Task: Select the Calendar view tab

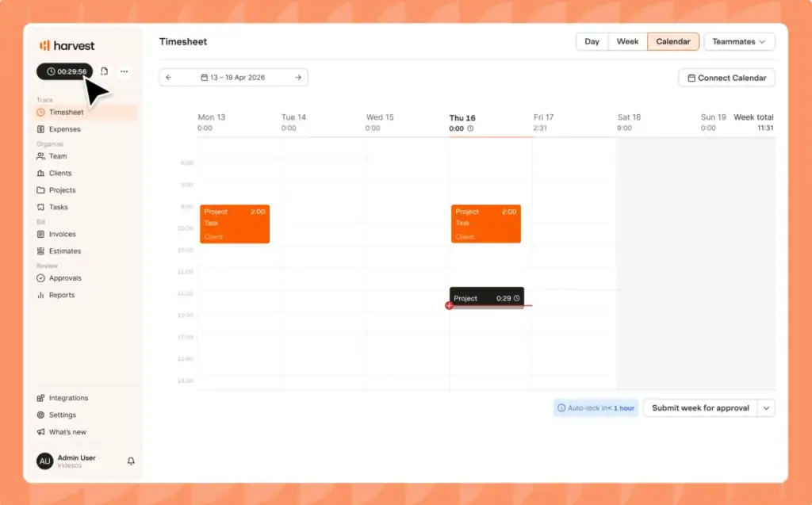Action: (x=673, y=41)
